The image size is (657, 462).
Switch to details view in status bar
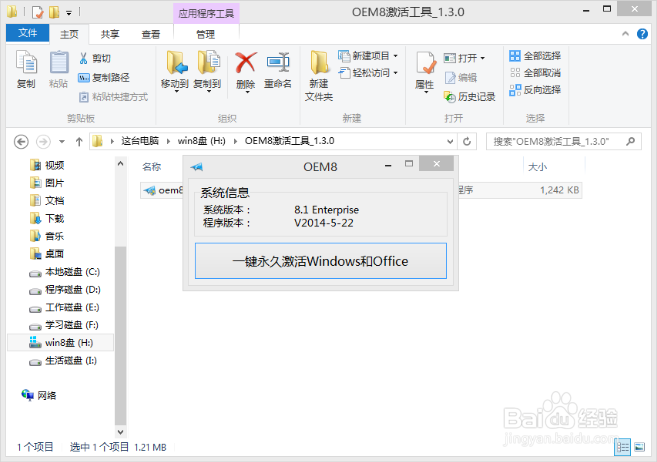[x=623, y=447]
